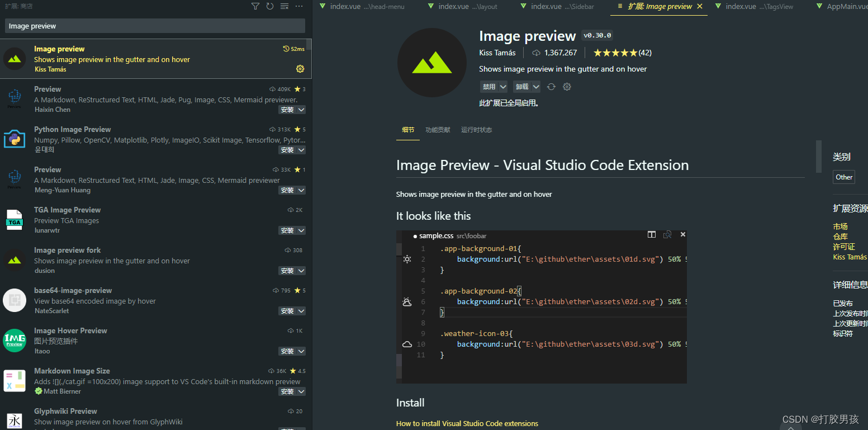Refresh the extensions marketplace list
The image size is (868, 430).
pos(270,6)
